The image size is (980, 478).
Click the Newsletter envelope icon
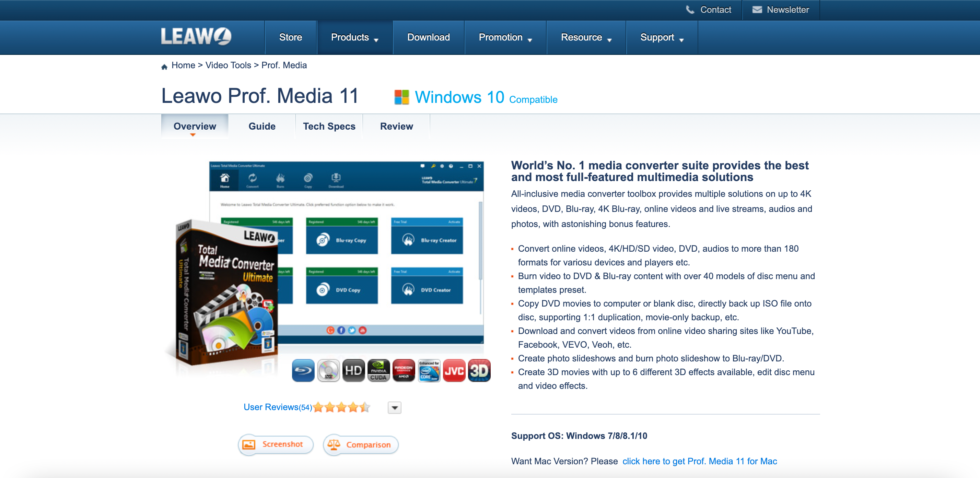pos(757,10)
